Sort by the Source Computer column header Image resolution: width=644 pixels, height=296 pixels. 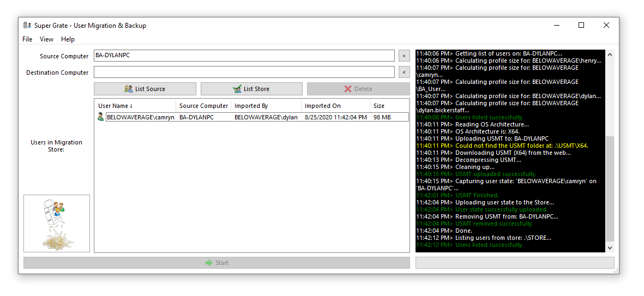point(203,106)
